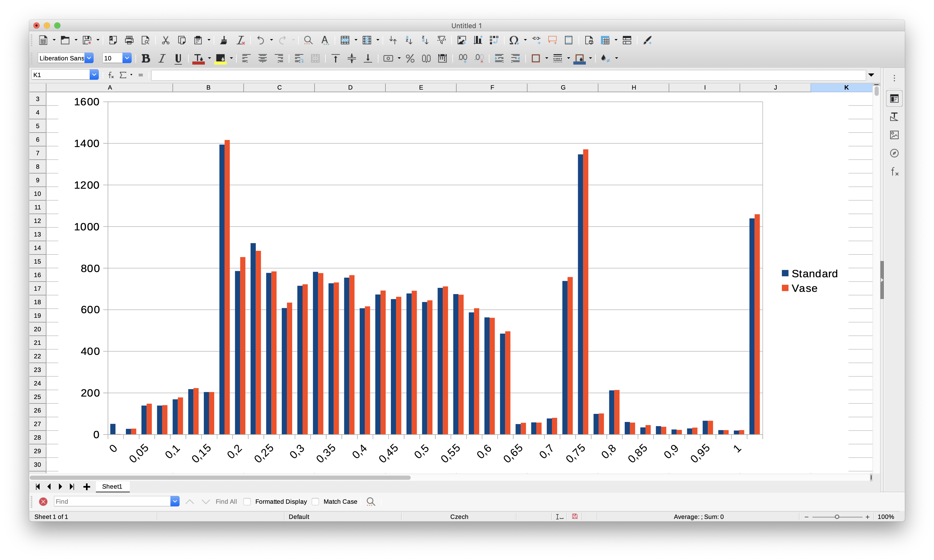Click the Insert Special Character omega icon

point(513,40)
